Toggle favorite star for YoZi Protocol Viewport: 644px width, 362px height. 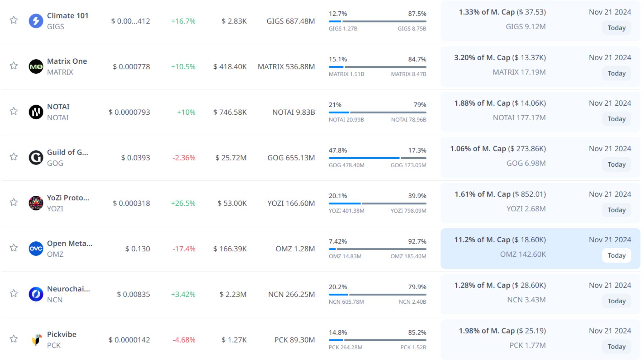click(14, 202)
